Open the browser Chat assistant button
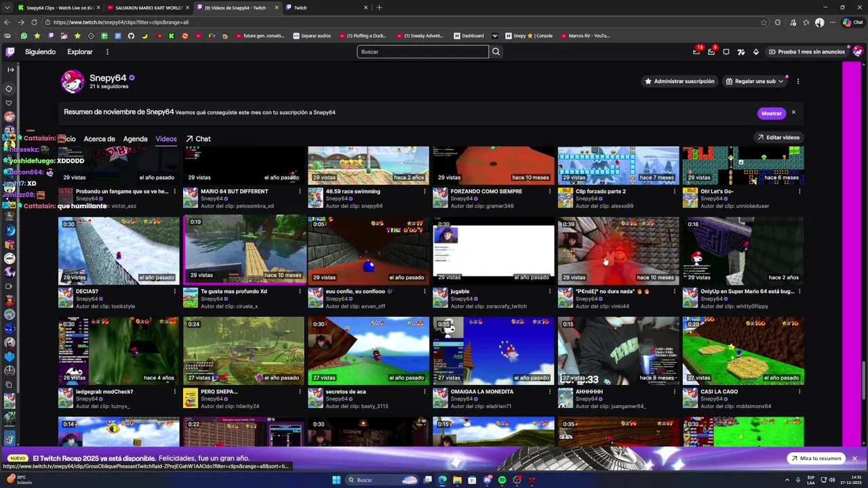Image resolution: width=868 pixels, height=488 pixels. click(x=852, y=22)
